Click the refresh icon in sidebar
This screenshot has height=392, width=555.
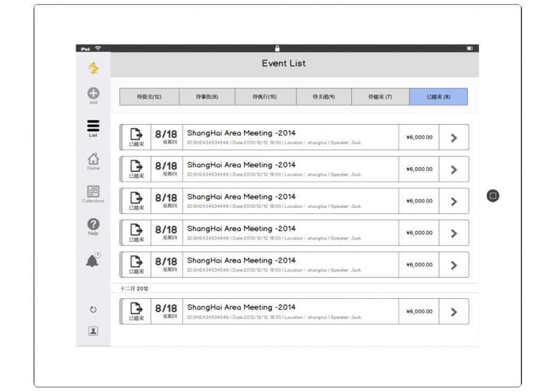point(93,310)
